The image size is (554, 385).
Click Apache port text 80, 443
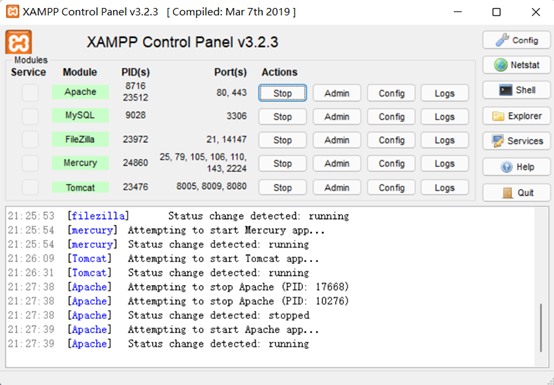(231, 93)
